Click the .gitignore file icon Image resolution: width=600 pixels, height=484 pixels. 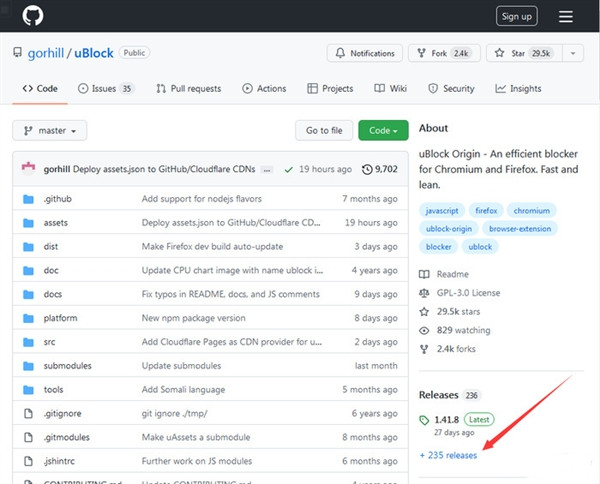pos(28,413)
